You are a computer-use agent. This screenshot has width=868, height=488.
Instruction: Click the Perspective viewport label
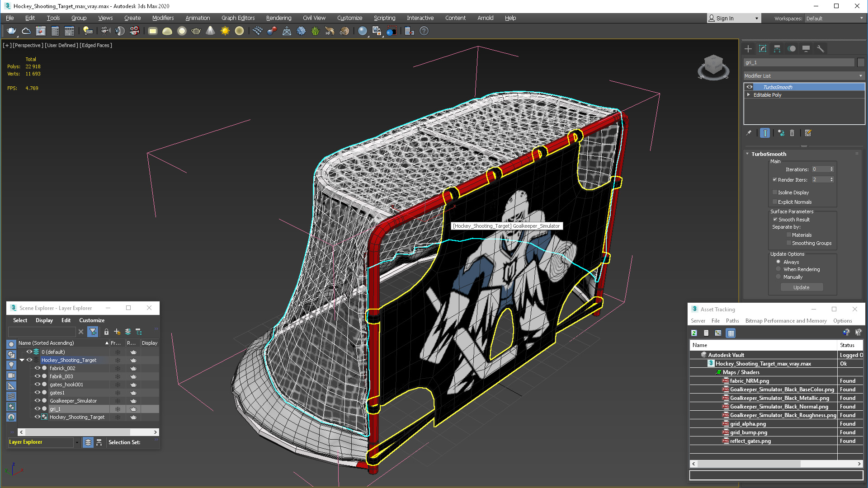28,45
